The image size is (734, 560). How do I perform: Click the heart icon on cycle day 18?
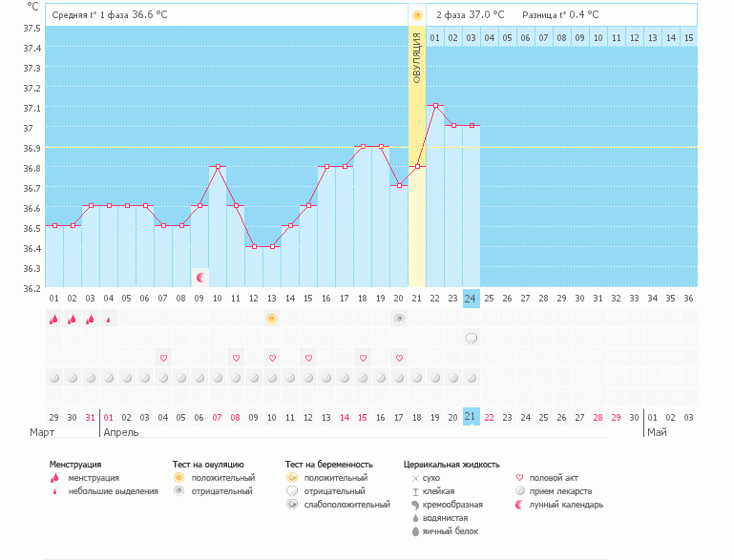coord(363,358)
